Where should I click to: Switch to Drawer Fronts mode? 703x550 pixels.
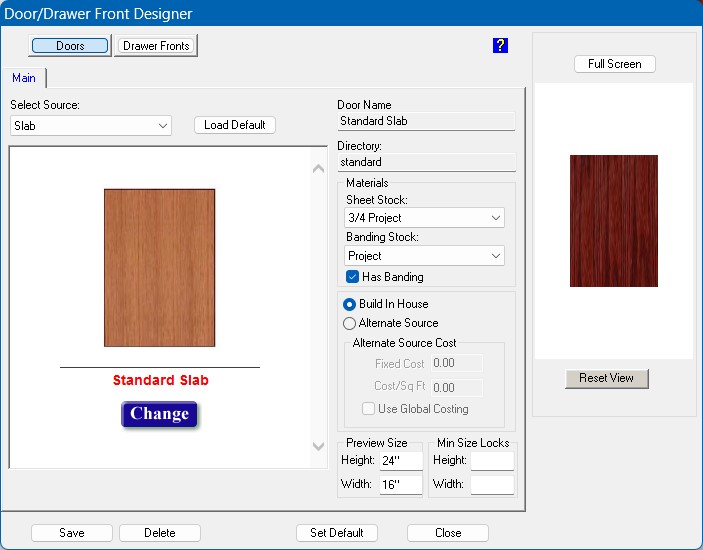[156, 46]
